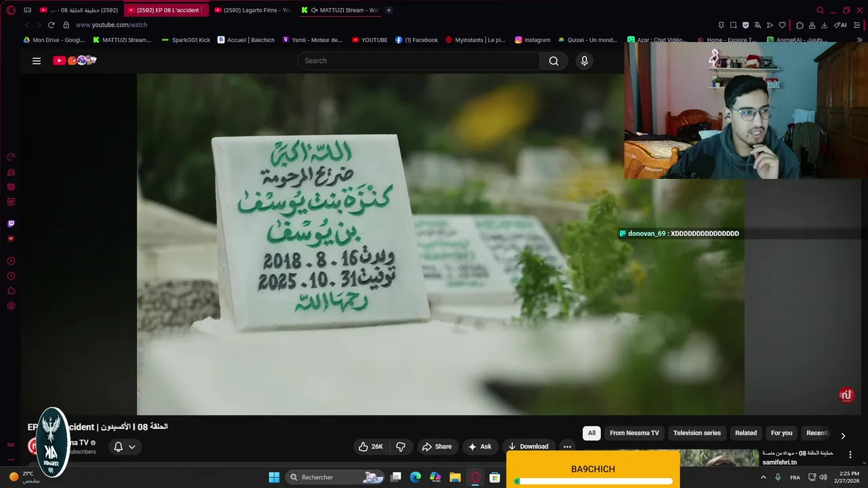
Task: Switch to the Lagarto Films tab
Action: click(x=252, y=10)
